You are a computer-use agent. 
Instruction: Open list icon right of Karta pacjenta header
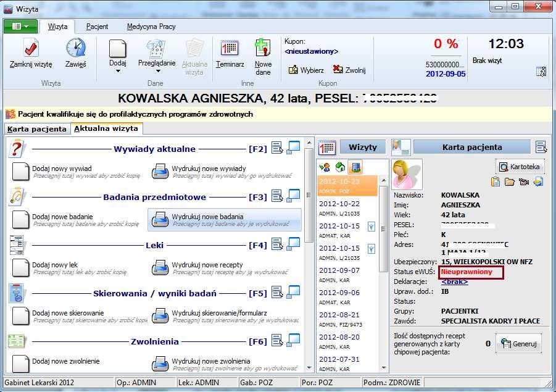coord(541,147)
